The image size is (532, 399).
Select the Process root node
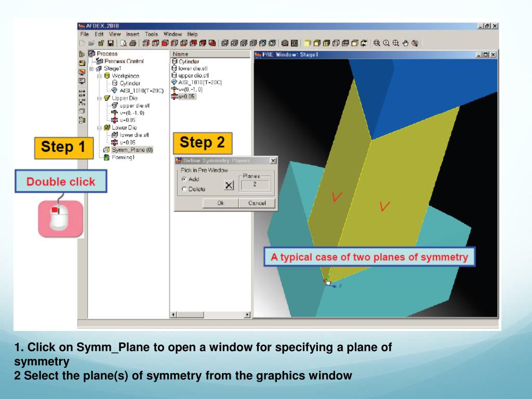[107, 54]
